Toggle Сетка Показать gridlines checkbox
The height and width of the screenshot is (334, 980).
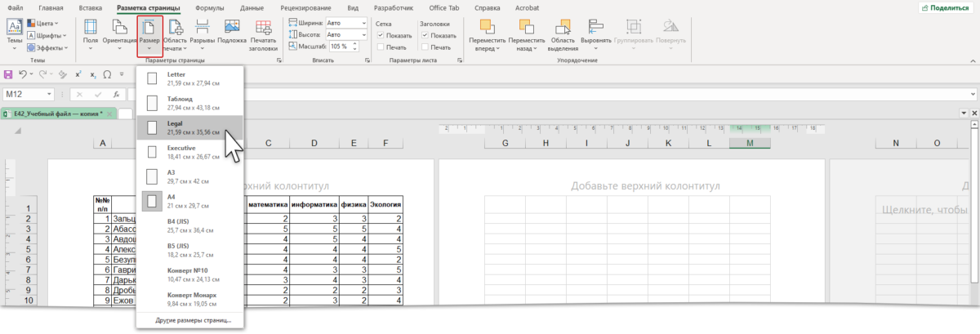[381, 36]
